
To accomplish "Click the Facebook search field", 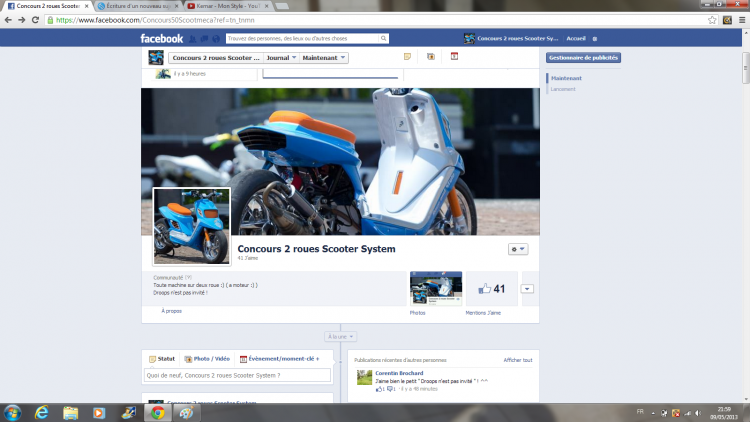I will 302,38.
